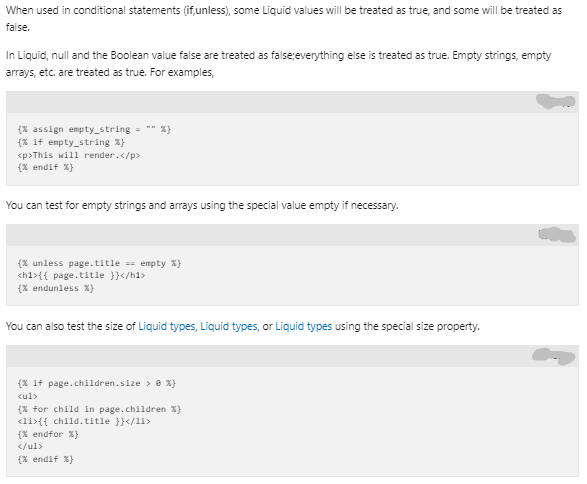
Task: Click the assign empty_string code line
Action: (x=94, y=130)
